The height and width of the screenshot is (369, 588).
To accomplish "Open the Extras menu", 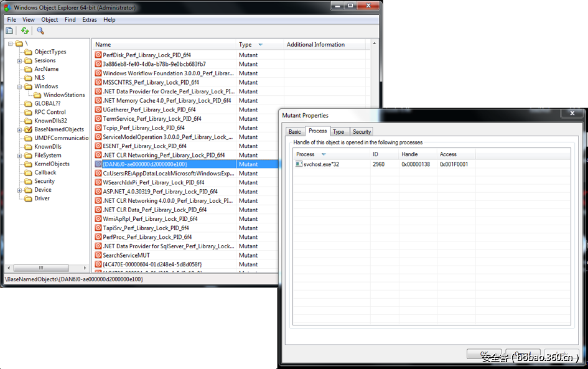I will [89, 19].
